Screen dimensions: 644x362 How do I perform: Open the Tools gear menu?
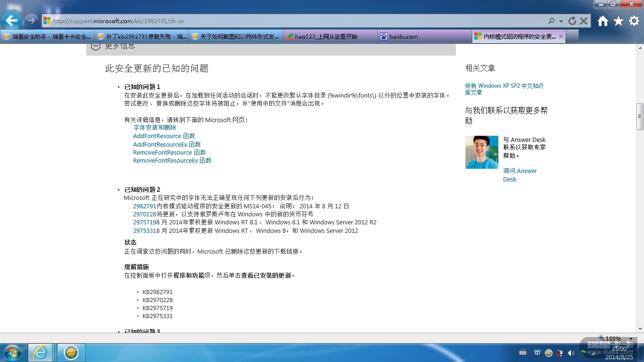coord(634,21)
